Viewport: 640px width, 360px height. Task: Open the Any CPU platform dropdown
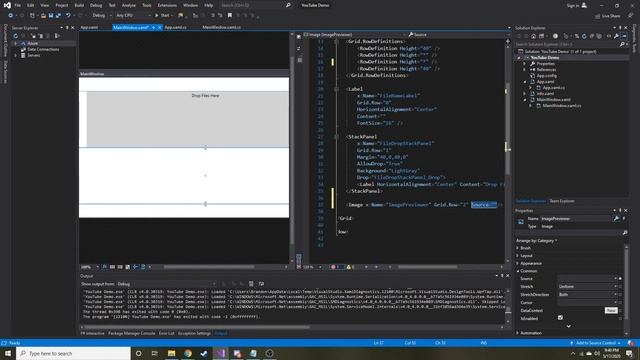(x=133, y=16)
